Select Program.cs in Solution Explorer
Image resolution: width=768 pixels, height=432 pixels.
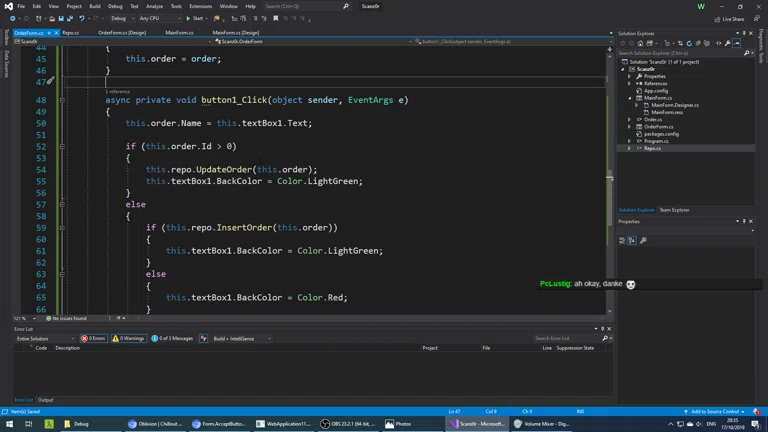pyautogui.click(x=657, y=141)
